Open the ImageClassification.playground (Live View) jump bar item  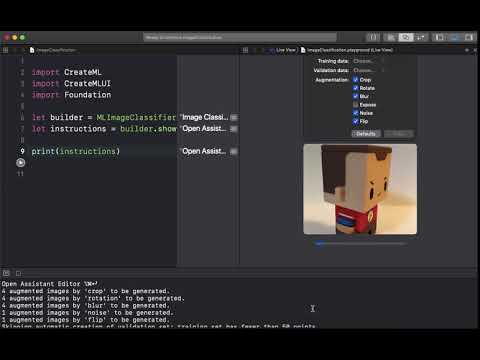click(350, 50)
